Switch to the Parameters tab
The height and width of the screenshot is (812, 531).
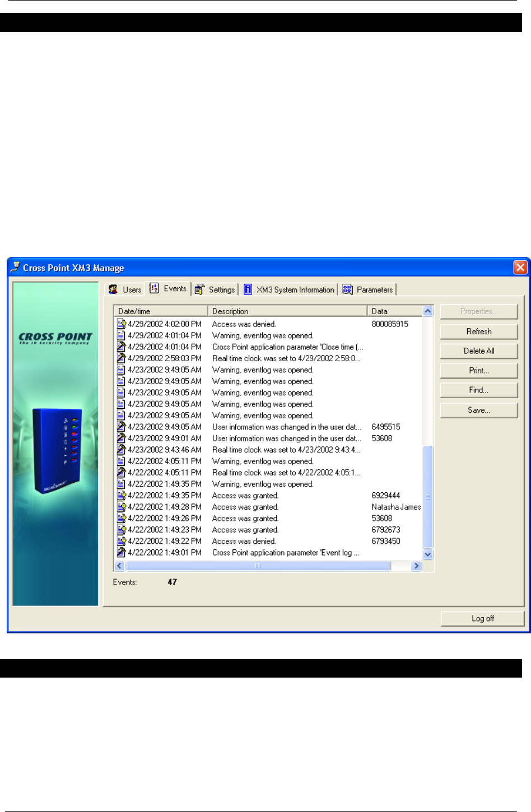[368, 290]
